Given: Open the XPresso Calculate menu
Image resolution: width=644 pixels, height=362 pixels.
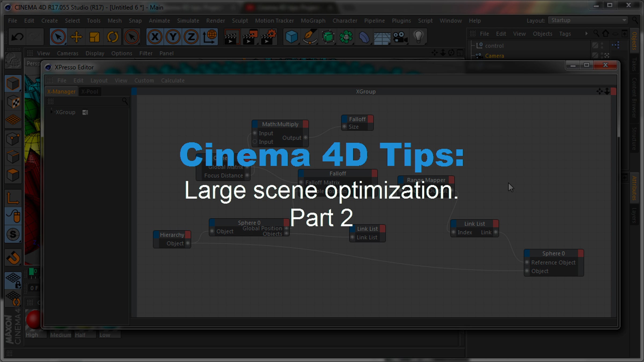Looking at the screenshot, I should point(173,80).
